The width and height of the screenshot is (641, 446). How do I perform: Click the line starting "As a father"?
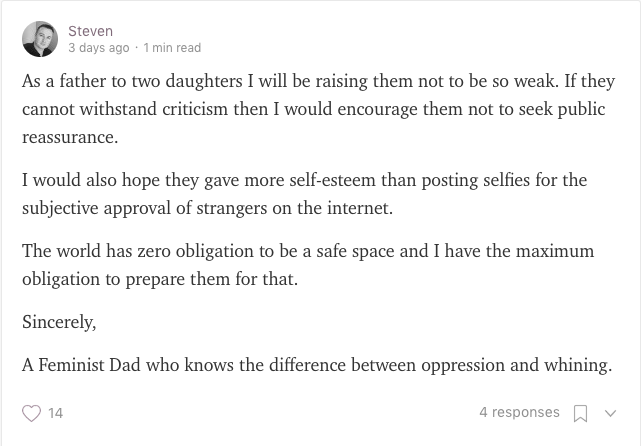pos(315,82)
